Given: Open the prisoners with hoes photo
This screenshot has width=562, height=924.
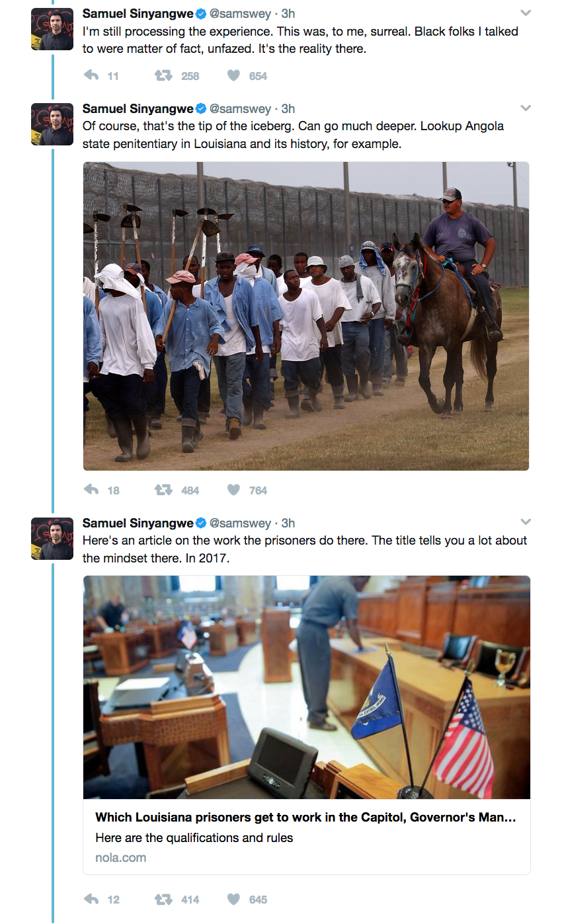Looking at the screenshot, I should [305, 316].
